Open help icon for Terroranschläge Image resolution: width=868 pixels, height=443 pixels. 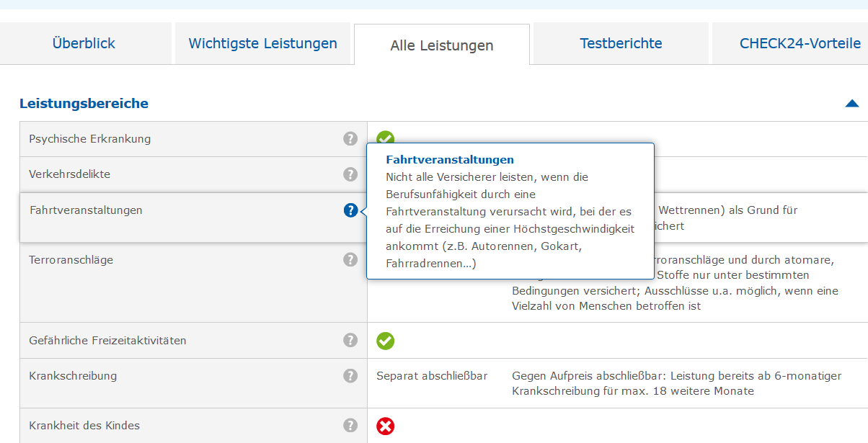(x=350, y=259)
